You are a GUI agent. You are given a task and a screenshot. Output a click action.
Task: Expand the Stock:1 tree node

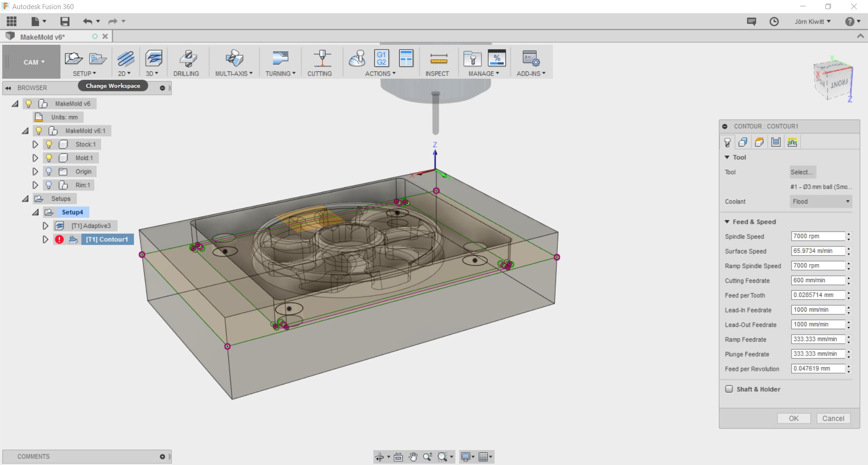point(35,144)
